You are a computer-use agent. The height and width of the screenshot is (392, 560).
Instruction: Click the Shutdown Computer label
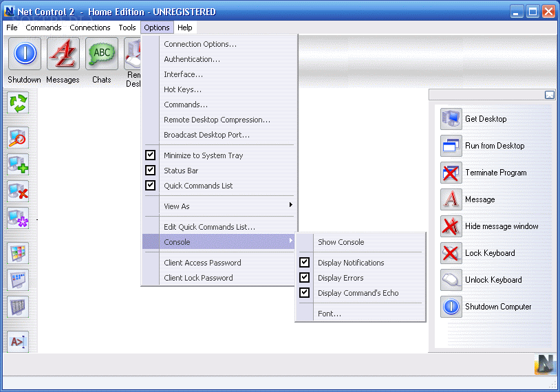498,307
